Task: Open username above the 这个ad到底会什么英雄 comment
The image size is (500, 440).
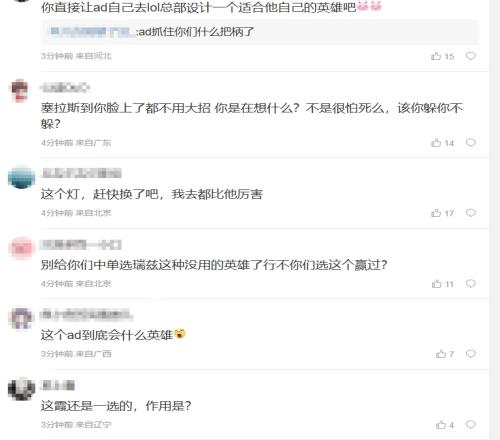Action: [x=86, y=315]
